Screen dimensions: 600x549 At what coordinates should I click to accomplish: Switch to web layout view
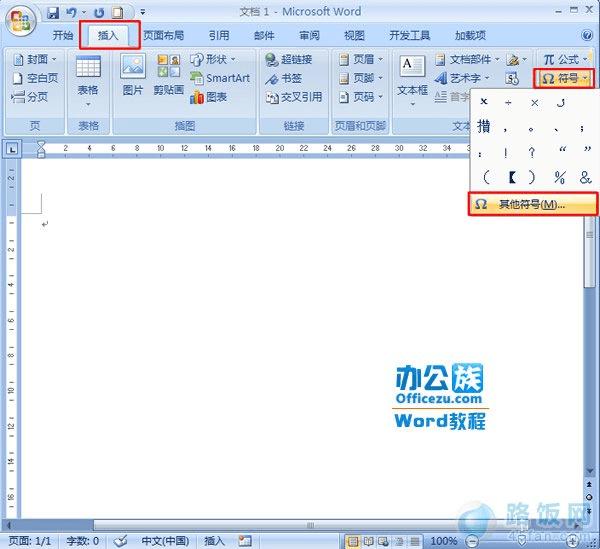coord(383,541)
